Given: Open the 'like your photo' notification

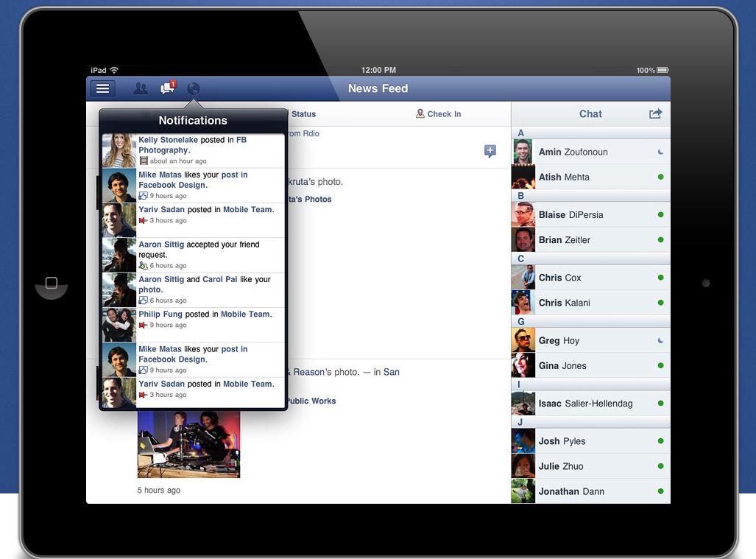Looking at the screenshot, I should [194, 290].
